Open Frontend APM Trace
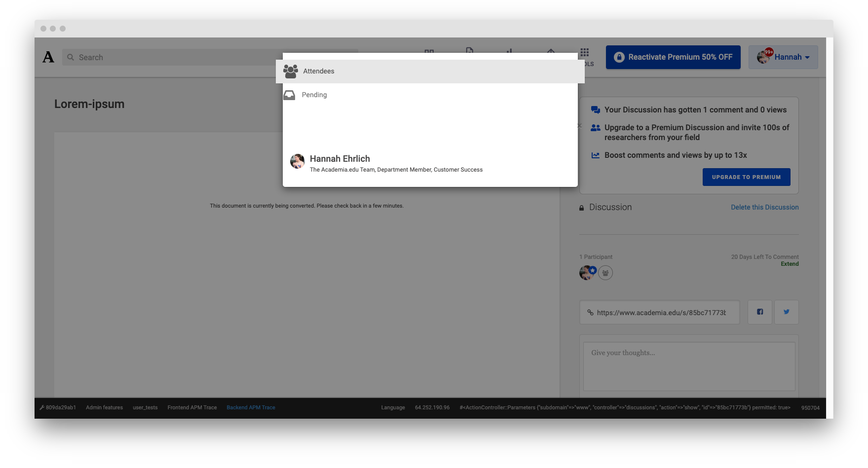 pos(192,407)
